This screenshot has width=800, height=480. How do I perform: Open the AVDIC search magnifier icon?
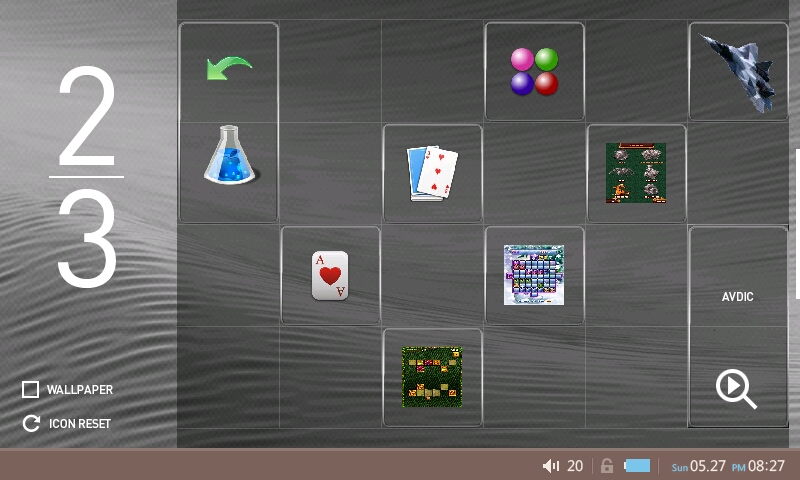[x=736, y=389]
